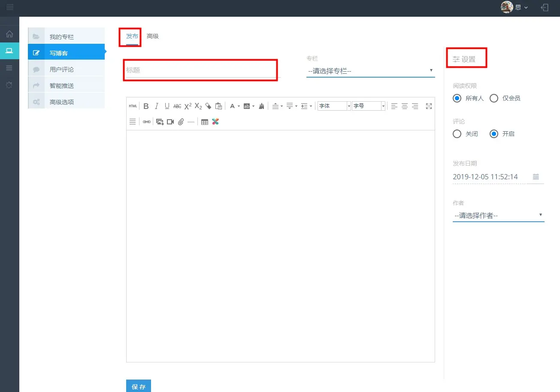Switch editor to fullscreen mode
Viewport: 560px width, 392px height.
(x=429, y=106)
